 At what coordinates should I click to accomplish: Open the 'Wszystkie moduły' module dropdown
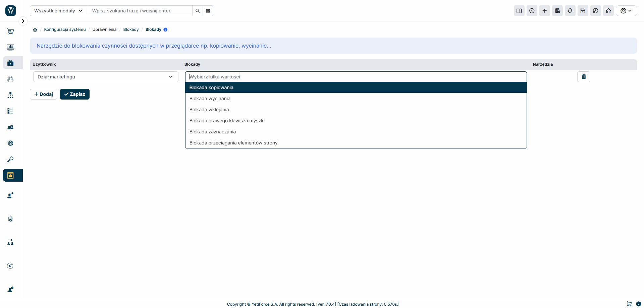tap(59, 11)
